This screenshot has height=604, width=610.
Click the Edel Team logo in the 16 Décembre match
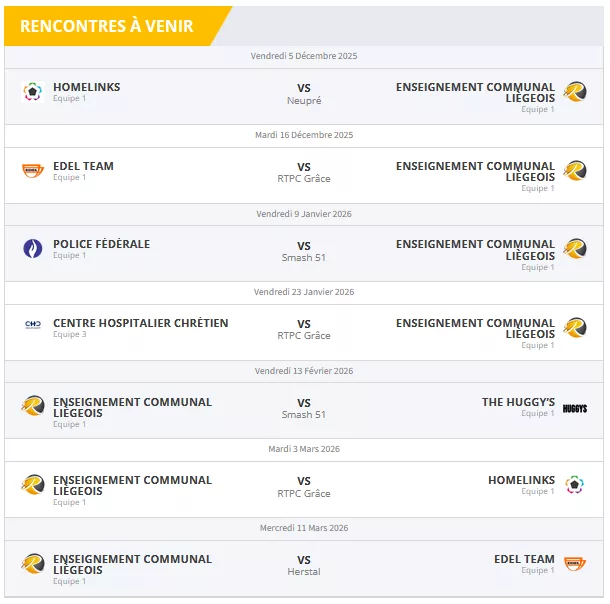point(32,171)
